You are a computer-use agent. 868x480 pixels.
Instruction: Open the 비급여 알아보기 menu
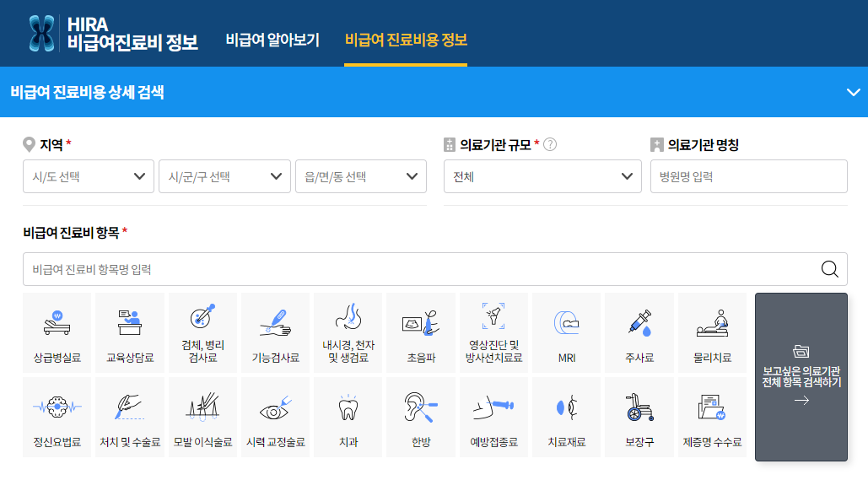(272, 40)
